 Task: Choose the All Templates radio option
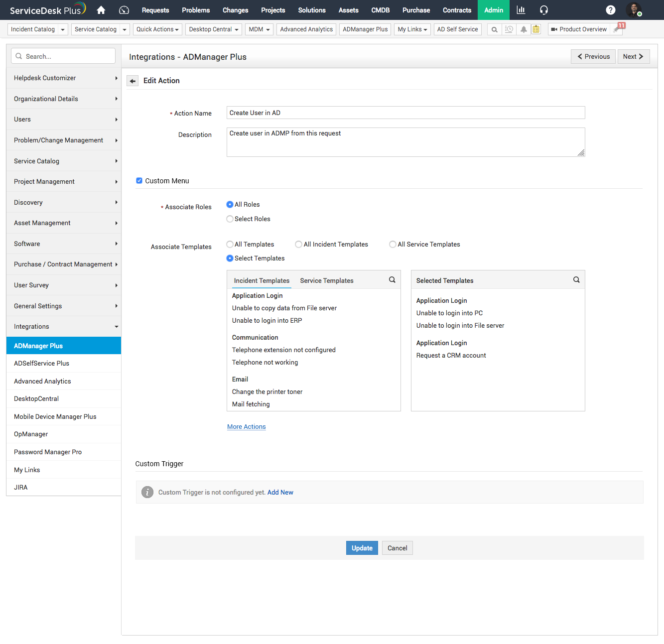coord(230,245)
